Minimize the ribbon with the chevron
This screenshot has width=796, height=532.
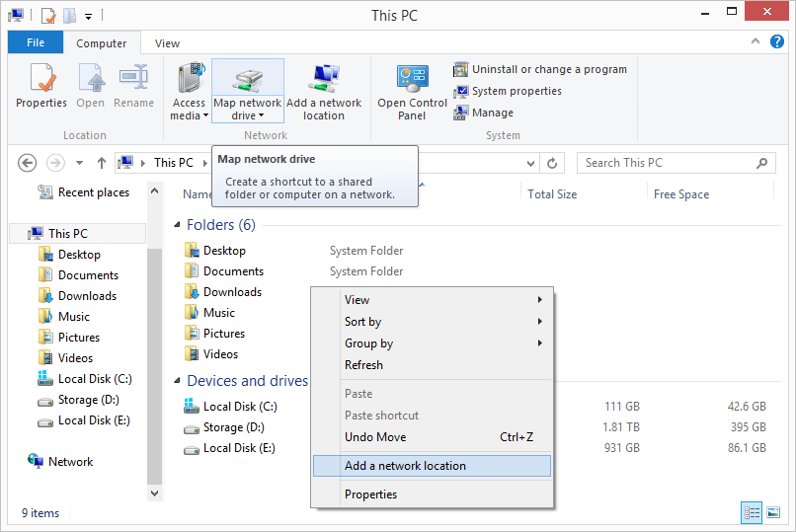click(x=757, y=42)
